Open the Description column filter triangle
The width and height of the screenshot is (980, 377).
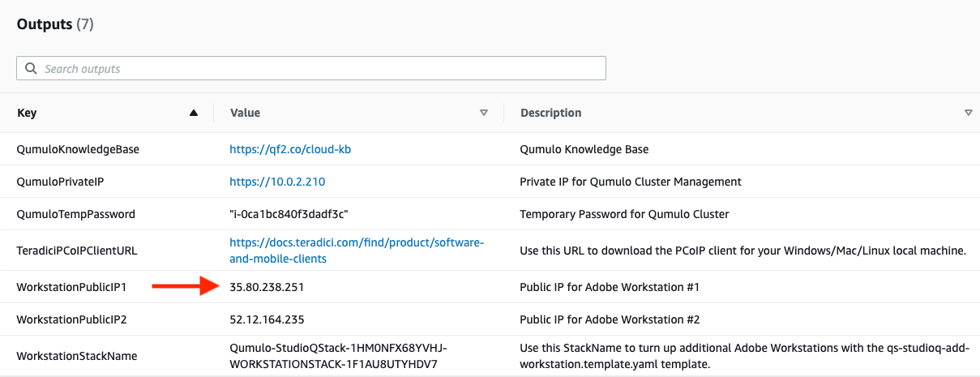point(969,113)
